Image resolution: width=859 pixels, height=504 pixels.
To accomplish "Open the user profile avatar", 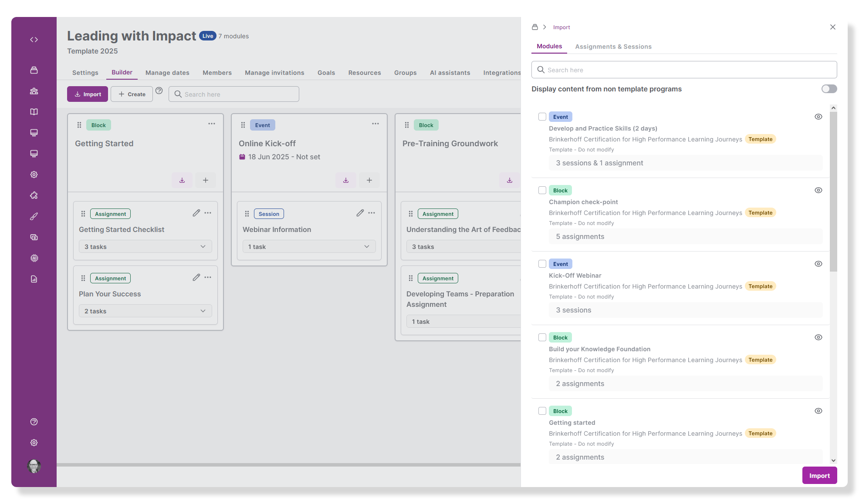I will [34, 466].
